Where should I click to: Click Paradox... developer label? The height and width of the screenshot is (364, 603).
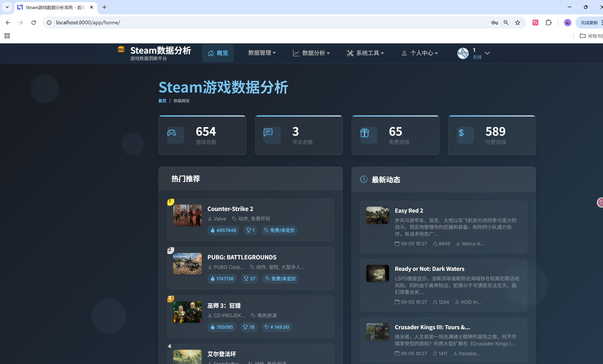click(467, 354)
